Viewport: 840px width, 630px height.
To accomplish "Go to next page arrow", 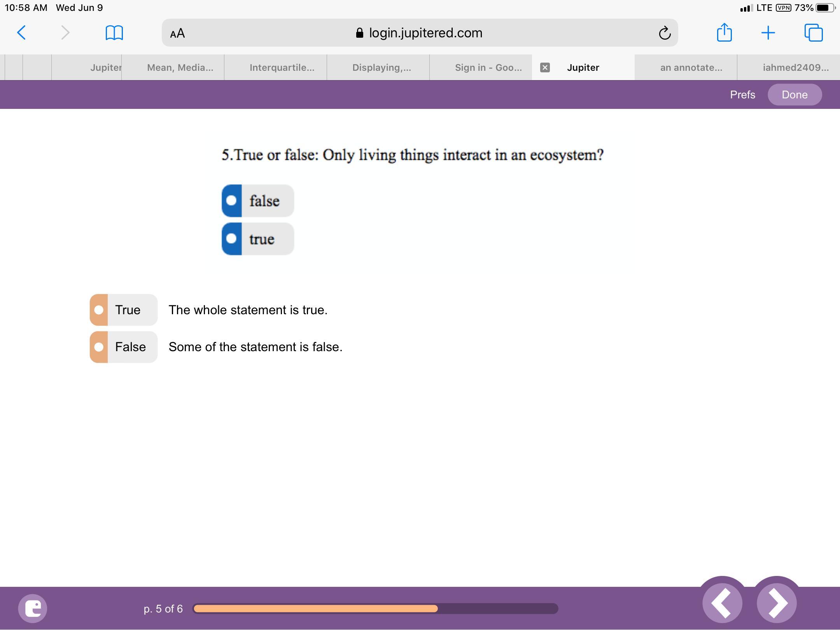I will [777, 604].
